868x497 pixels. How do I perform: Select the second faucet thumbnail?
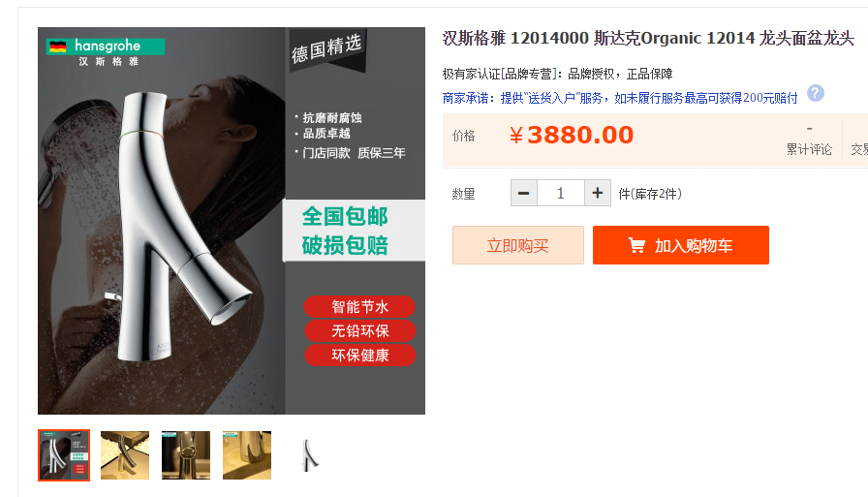click(125, 455)
